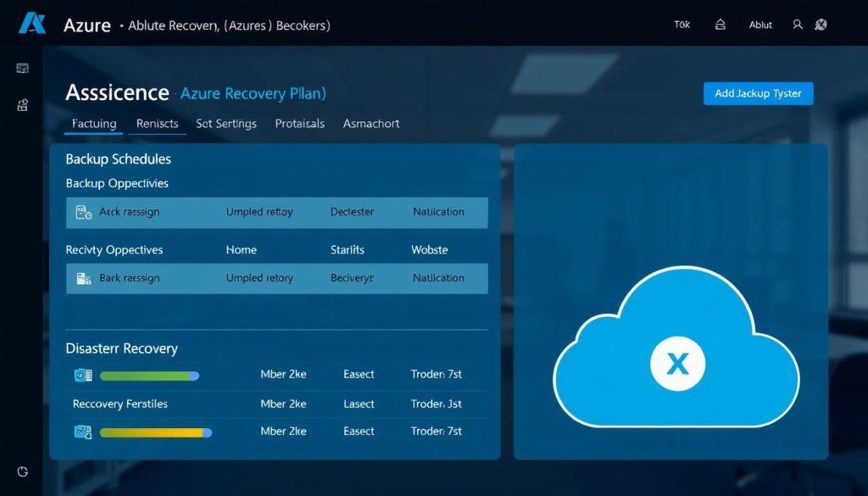
Task: Select the 'Bark rassign' table row
Action: point(275,277)
